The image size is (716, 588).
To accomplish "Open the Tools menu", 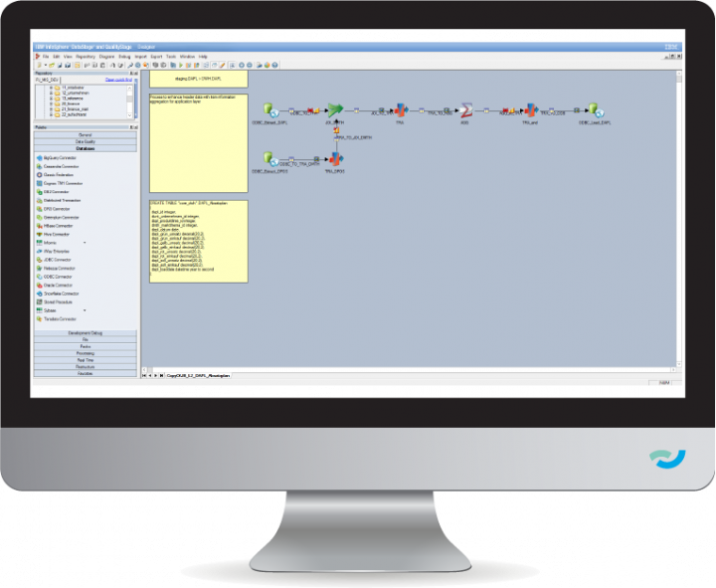I will pyautogui.click(x=171, y=57).
